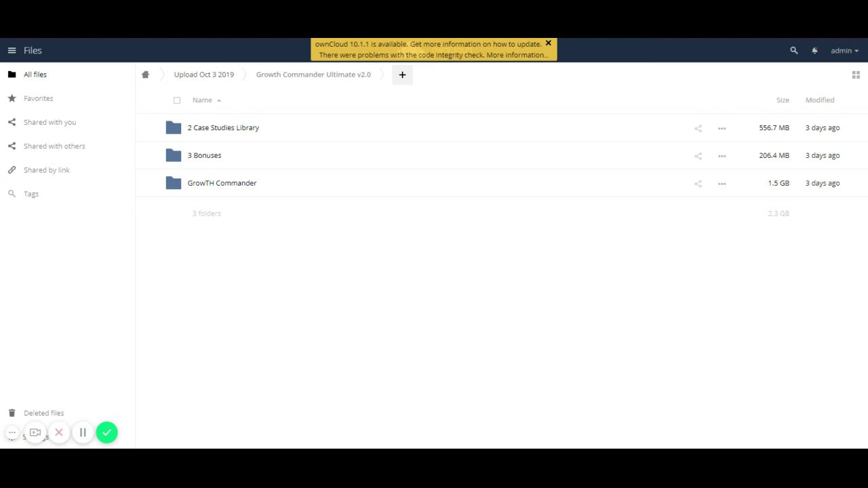Tick the select all files checkbox
Image resolution: width=868 pixels, height=488 pixels.
[x=177, y=100]
